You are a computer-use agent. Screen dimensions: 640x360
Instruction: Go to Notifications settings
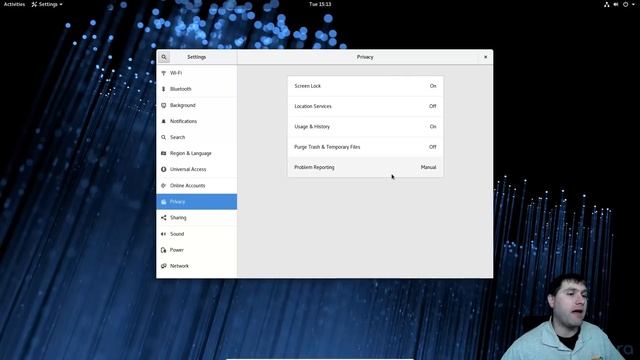[x=197, y=121]
